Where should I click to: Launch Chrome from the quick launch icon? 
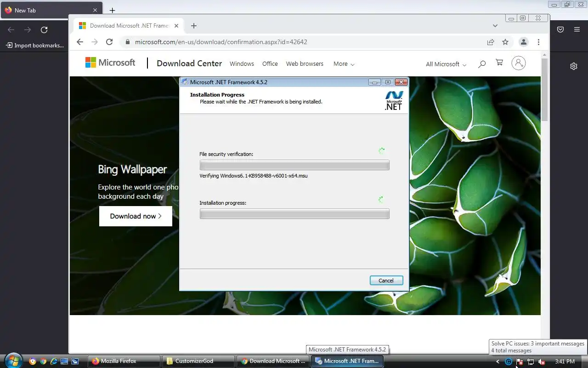click(x=43, y=362)
